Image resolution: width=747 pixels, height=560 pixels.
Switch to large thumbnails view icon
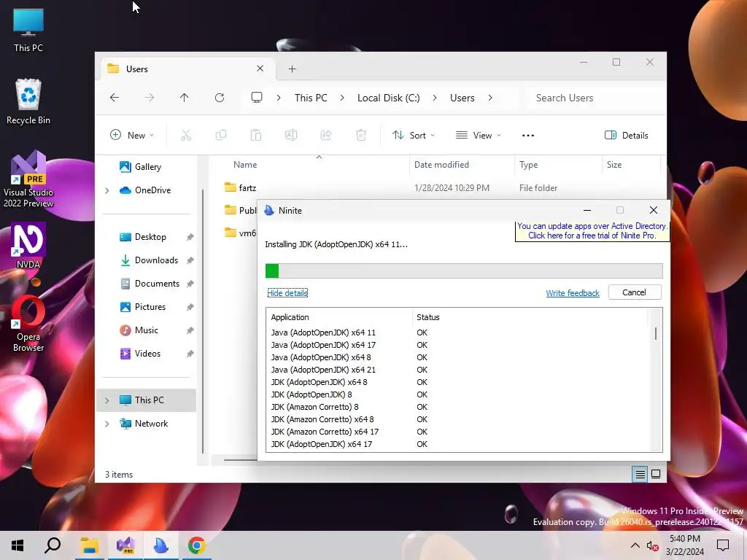coord(656,474)
